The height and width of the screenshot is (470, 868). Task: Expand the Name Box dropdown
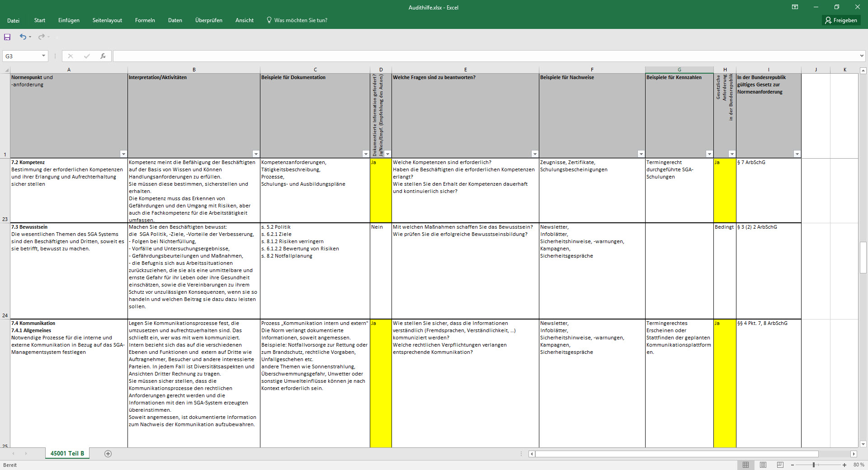click(x=43, y=56)
